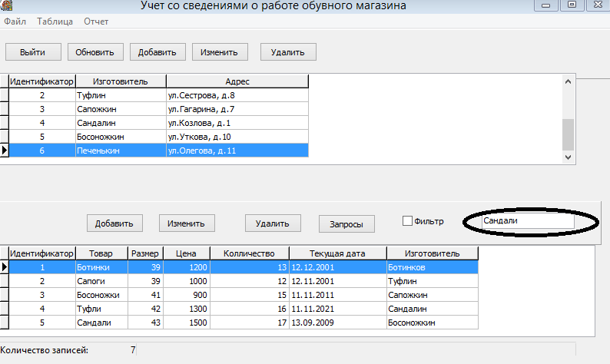
Task: Click the date cell 11.11.2011
Action: click(338, 295)
